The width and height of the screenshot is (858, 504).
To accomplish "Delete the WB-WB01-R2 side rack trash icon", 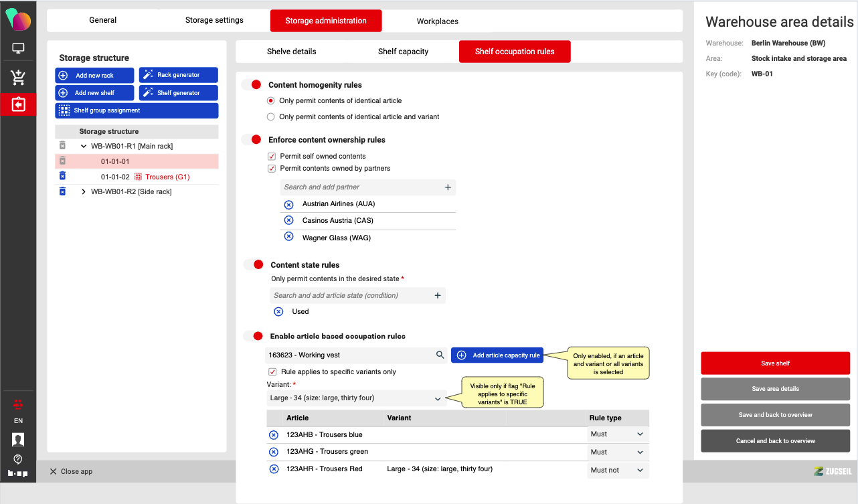I will point(62,191).
